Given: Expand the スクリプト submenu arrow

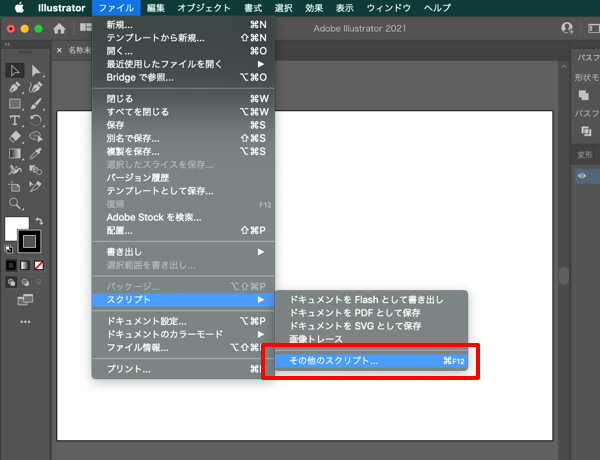Looking at the screenshot, I should click(x=261, y=300).
